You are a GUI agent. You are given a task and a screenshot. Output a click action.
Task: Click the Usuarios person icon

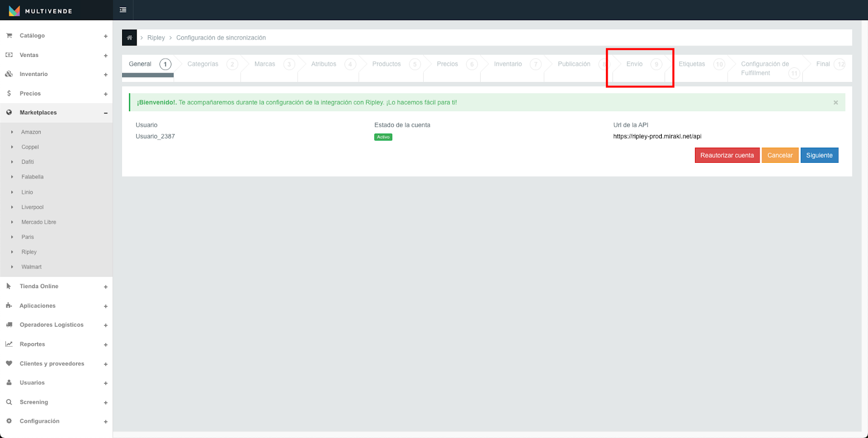(x=9, y=383)
